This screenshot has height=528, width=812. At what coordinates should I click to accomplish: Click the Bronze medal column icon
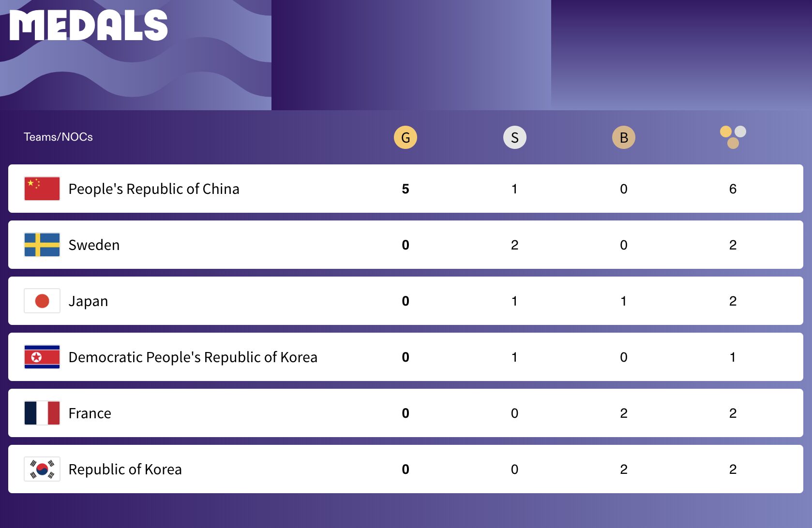(x=623, y=137)
